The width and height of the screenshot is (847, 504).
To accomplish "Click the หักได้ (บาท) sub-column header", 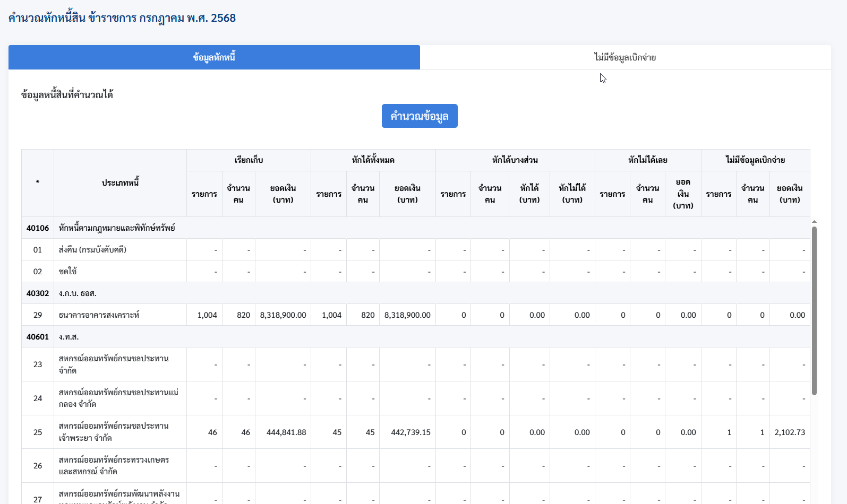I will [x=529, y=194].
